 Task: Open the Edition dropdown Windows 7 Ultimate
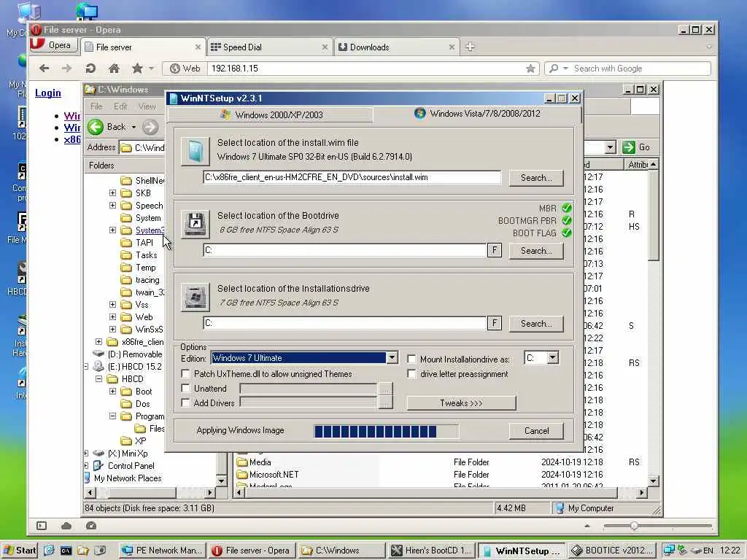pyautogui.click(x=392, y=357)
